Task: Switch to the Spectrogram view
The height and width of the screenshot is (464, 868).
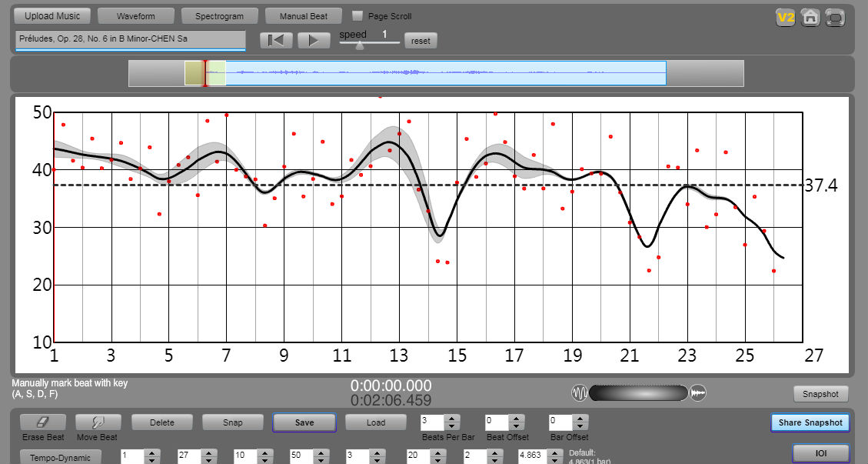Action: click(219, 16)
